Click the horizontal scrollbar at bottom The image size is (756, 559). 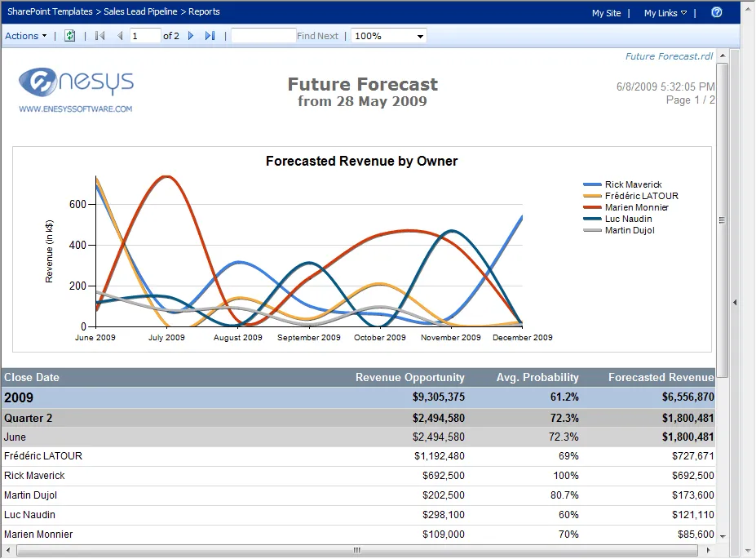click(x=356, y=551)
